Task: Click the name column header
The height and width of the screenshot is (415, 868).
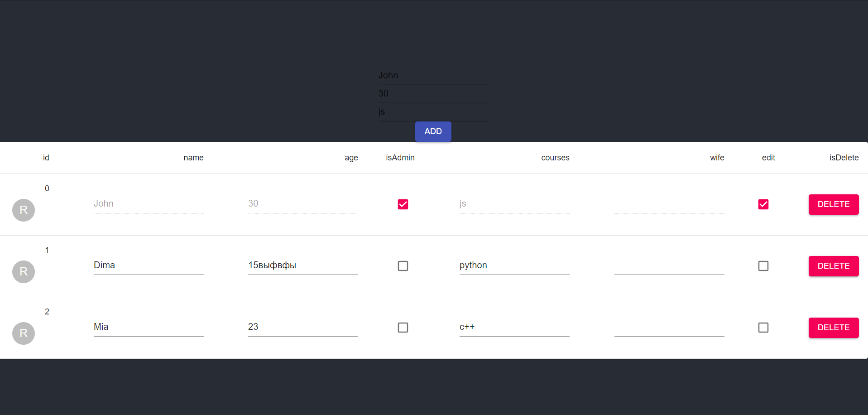Action: [x=193, y=158]
